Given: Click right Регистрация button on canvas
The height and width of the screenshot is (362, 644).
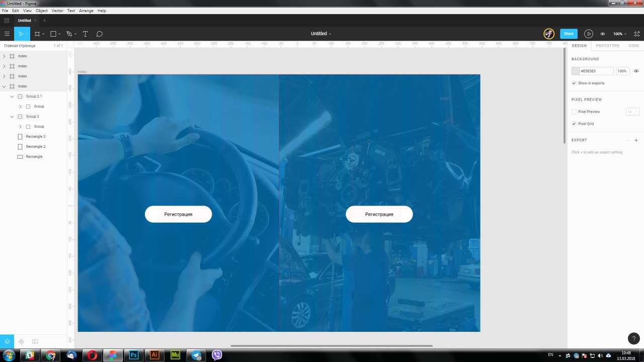Looking at the screenshot, I should (x=379, y=214).
